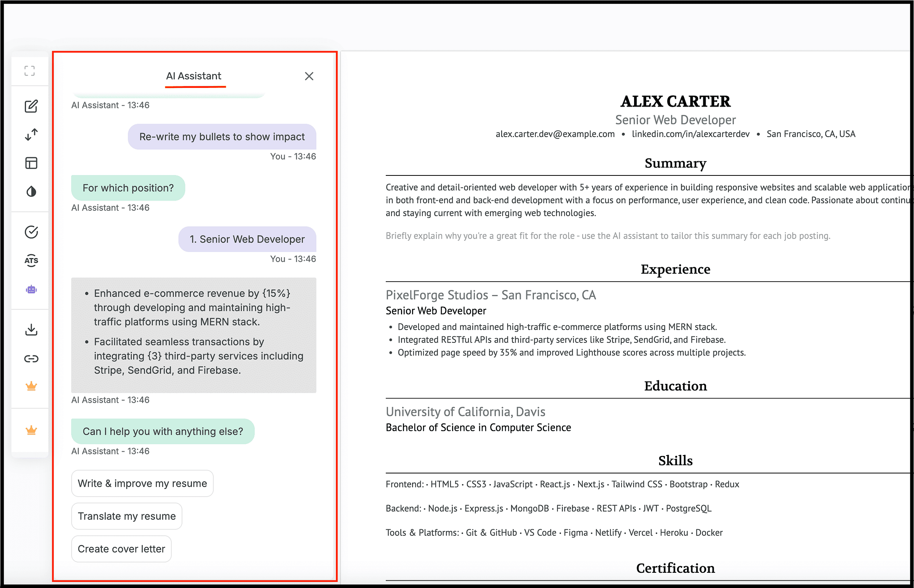Click the fullscreen expand icon in sidebar
914x588 pixels.
coord(30,71)
